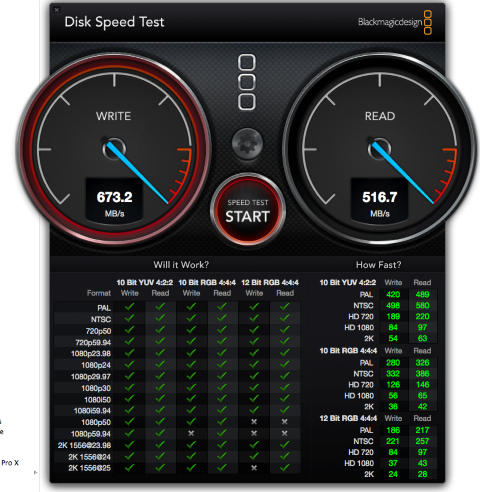Click the 1080p59.94 10 Bit RGB Read checkmark
480x492 pixels.
click(222, 433)
